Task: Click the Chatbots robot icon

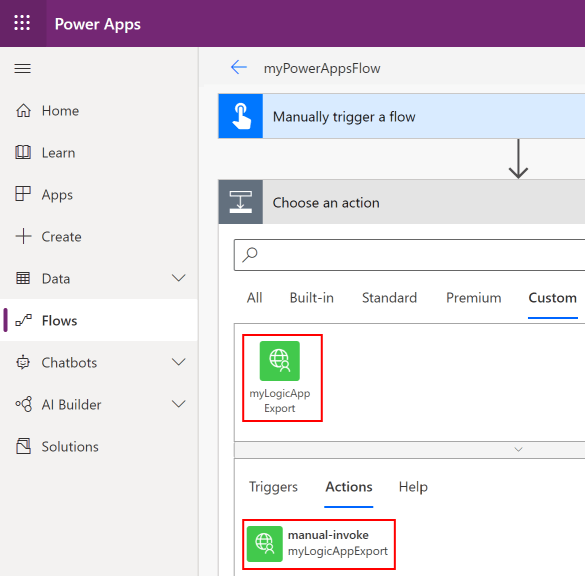Action: pos(23,362)
